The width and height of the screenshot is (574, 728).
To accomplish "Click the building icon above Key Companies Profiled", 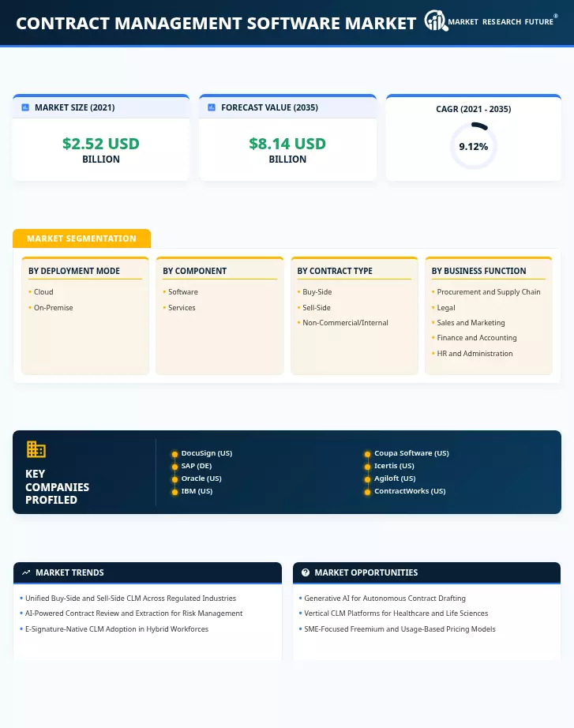I will click(x=36, y=449).
